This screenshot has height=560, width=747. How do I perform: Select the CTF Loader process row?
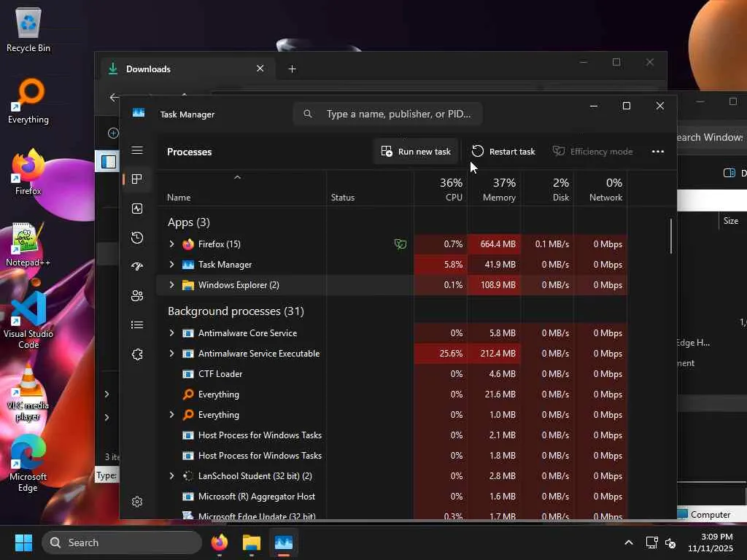392,374
